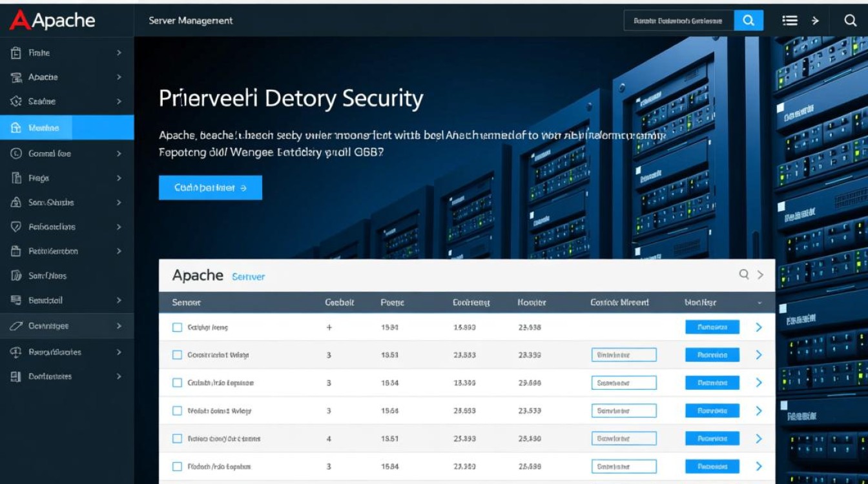Click the blue action button in first table row
The height and width of the screenshot is (484, 868).
tap(712, 327)
